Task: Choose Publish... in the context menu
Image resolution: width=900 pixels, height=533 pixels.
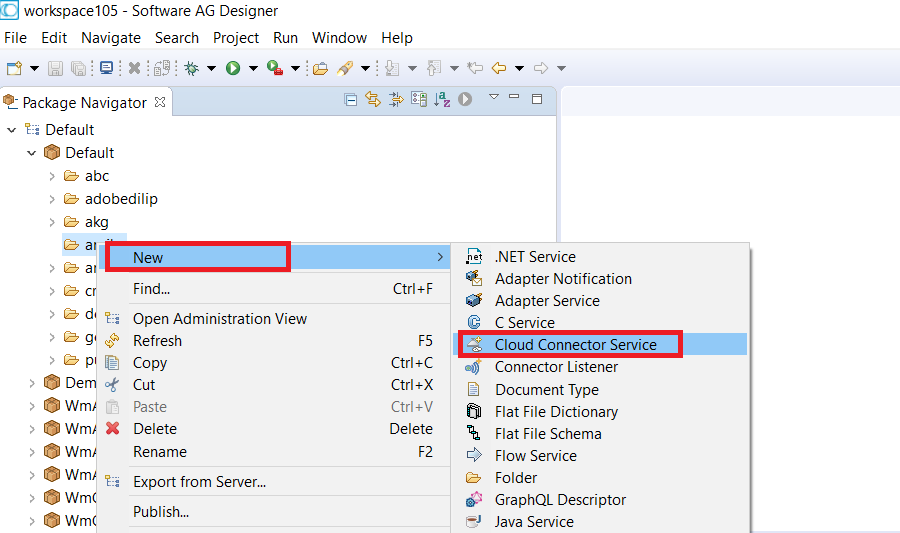Action: [x=274, y=512]
